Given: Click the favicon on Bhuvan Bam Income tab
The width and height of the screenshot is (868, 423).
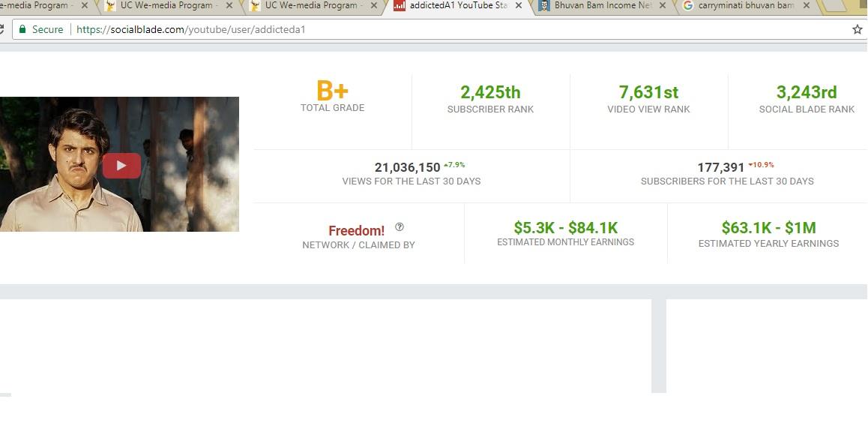Looking at the screenshot, I should (543, 6).
